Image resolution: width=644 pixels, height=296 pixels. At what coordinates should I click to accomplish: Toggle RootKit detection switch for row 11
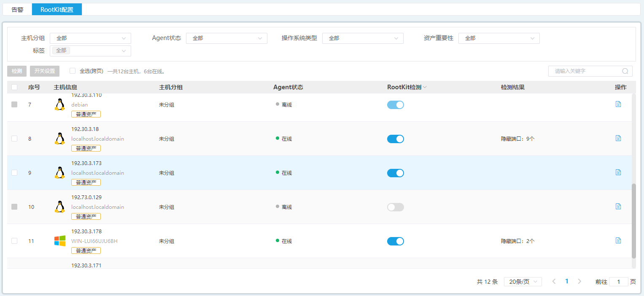pyautogui.click(x=395, y=241)
